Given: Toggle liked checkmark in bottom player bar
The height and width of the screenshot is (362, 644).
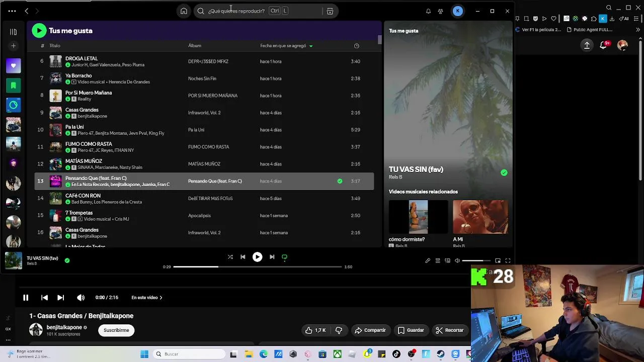Looking at the screenshot, I should 67,260.
